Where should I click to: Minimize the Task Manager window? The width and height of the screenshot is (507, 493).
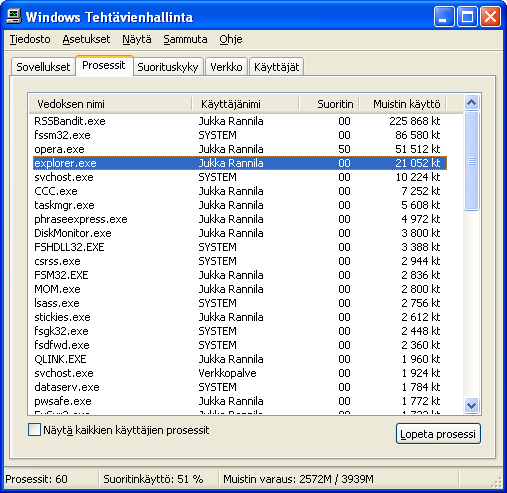point(444,17)
